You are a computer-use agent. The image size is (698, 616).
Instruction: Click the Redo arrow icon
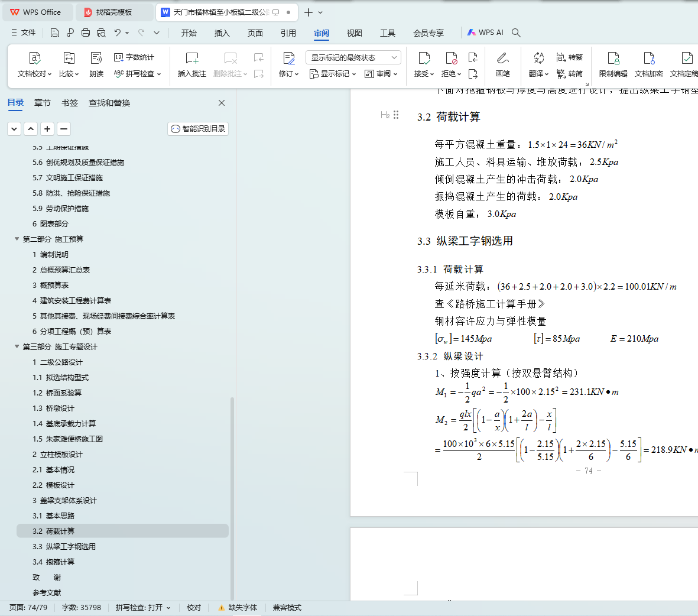(x=142, y=33)
